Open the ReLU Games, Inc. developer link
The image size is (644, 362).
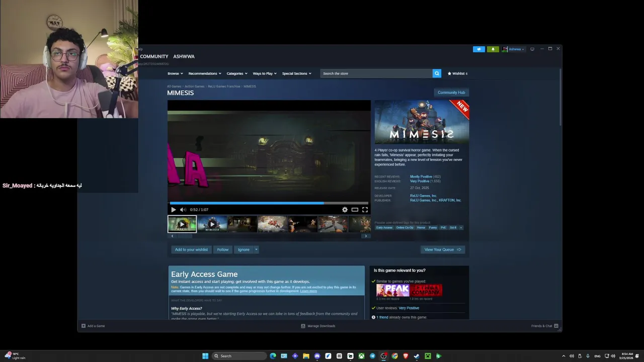click(423, 196)
